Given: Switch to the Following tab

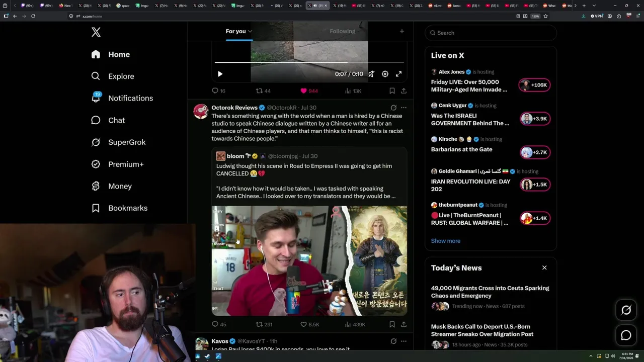Looking at the screenshot, I should (343, 31).
